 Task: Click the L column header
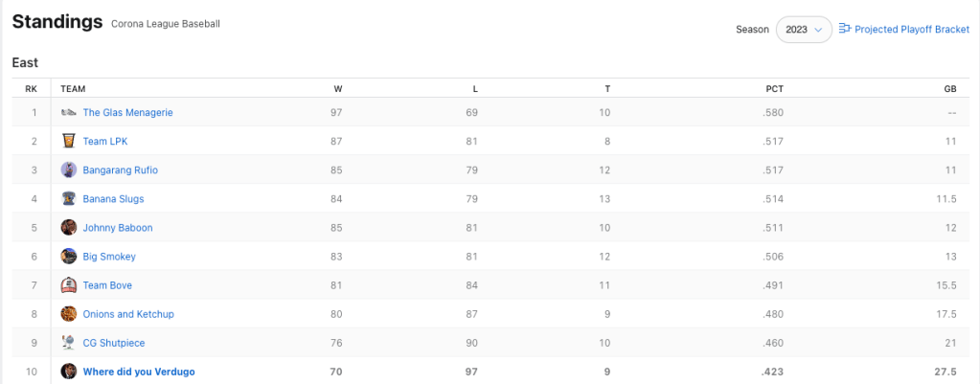coord(475,89)
